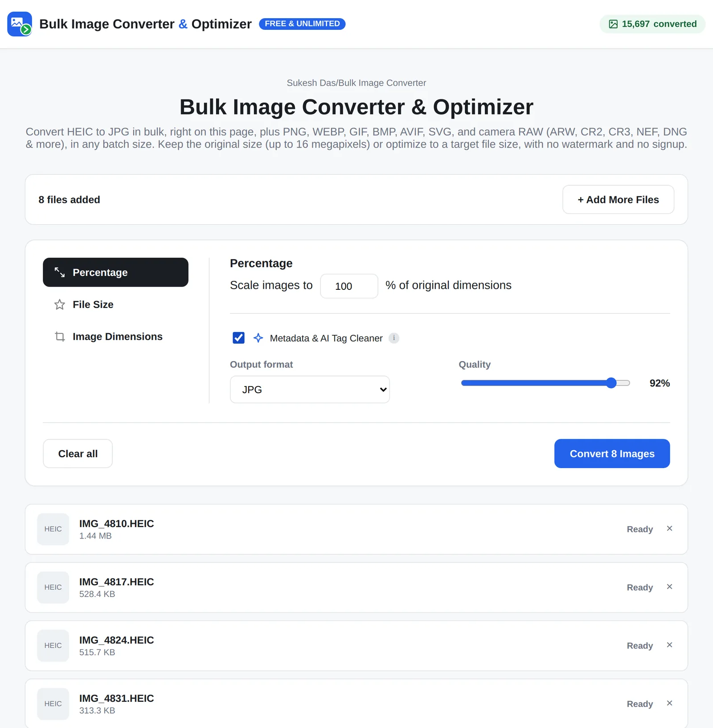Click the file name IMG_4824.HEIC

(x=116, y=640)
